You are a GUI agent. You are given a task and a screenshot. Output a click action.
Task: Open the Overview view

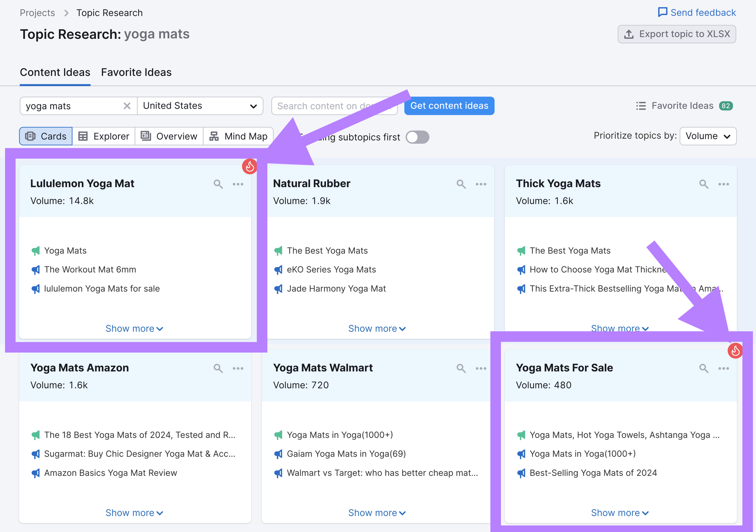(169, 136)
